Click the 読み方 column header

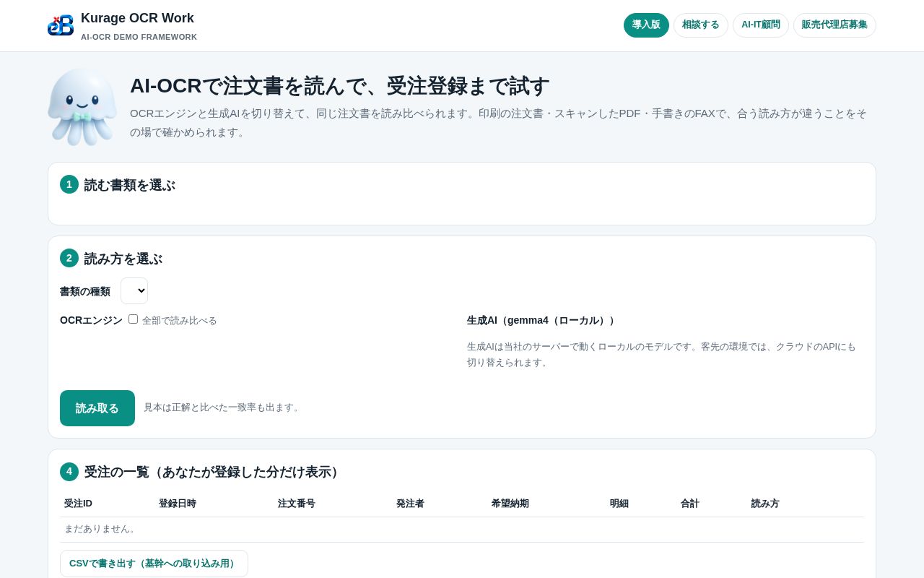765,504
